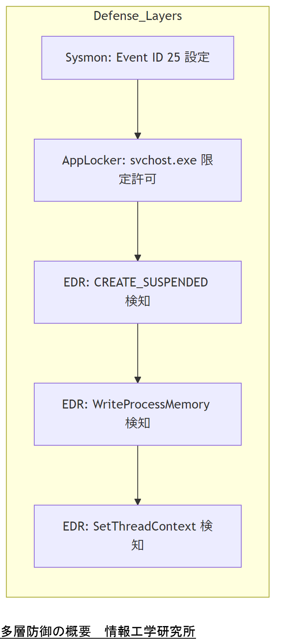This screenshot has width=282, height=644.
Task: Click the arrowhead entering the CREATE_SUSPENDED node
Action: click(x=138, y=258)
